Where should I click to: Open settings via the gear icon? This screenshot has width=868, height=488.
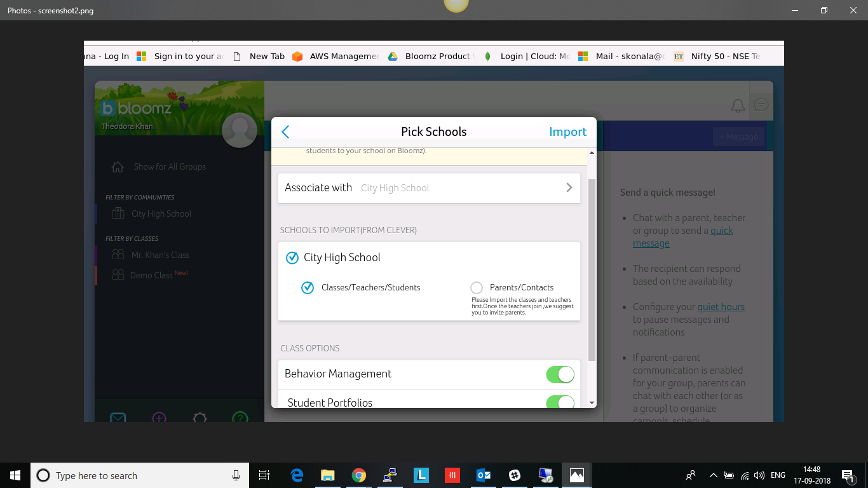coord(200,418)
